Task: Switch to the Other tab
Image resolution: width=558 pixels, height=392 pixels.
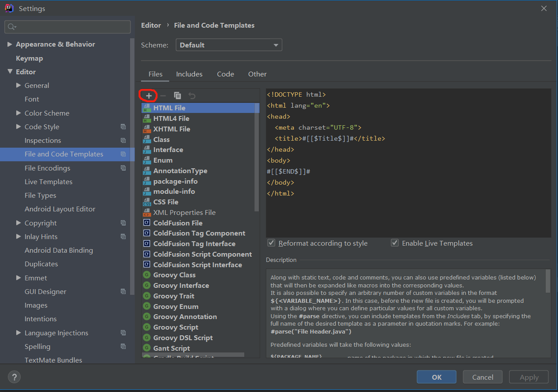Action: [x=257, y=74]
